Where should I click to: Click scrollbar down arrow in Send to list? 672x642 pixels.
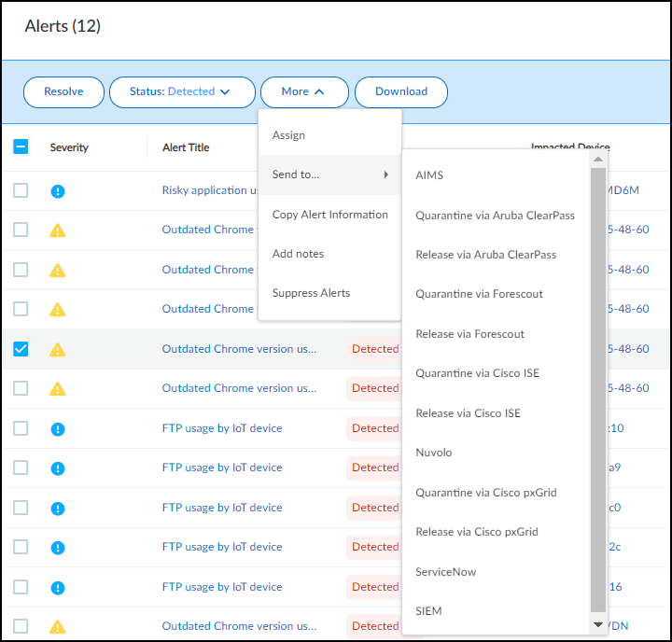tap(598, 624)
